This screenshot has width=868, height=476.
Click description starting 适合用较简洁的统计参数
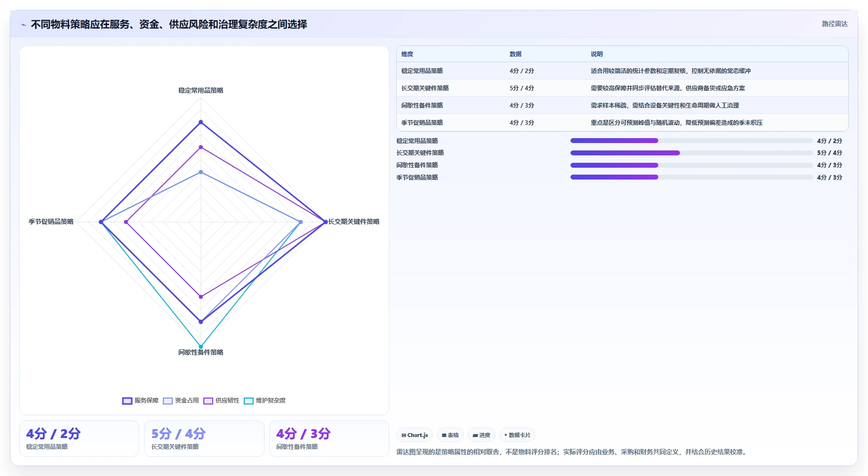point(671,71)
